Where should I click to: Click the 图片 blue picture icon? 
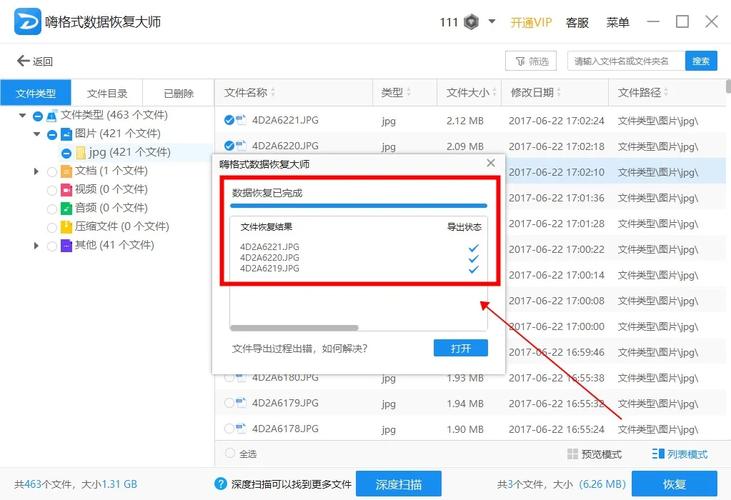tap(67, 134)
